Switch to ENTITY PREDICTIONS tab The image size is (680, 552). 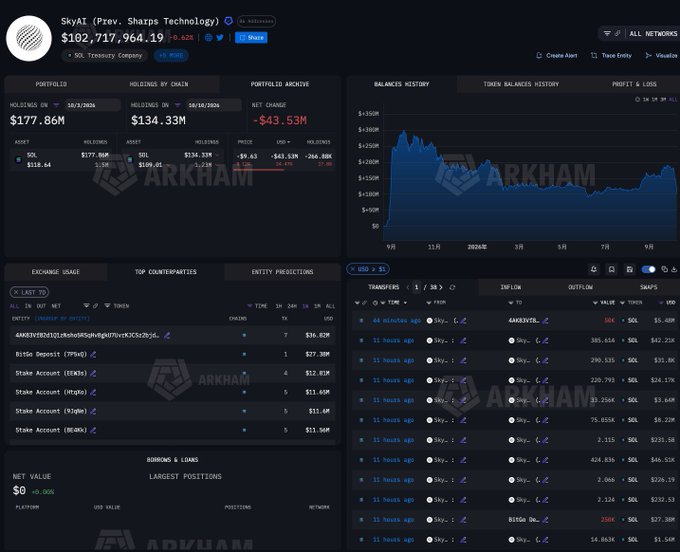(282, 272)
